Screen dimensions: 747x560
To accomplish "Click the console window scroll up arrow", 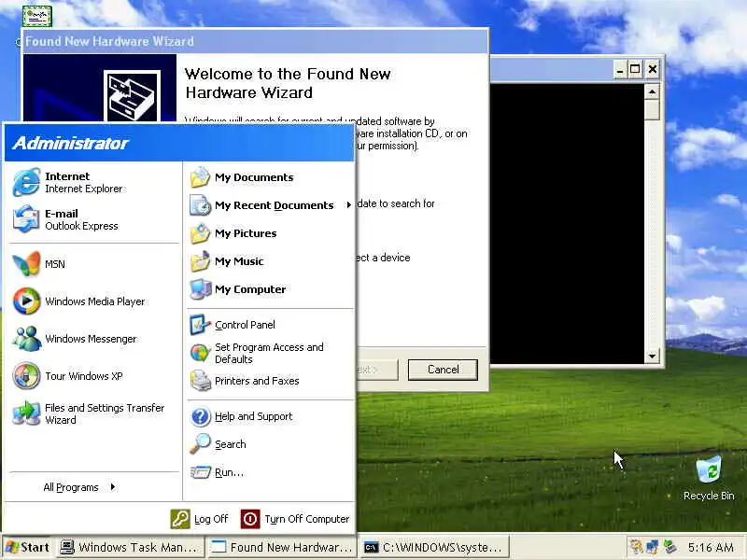I will click(652, 91).
